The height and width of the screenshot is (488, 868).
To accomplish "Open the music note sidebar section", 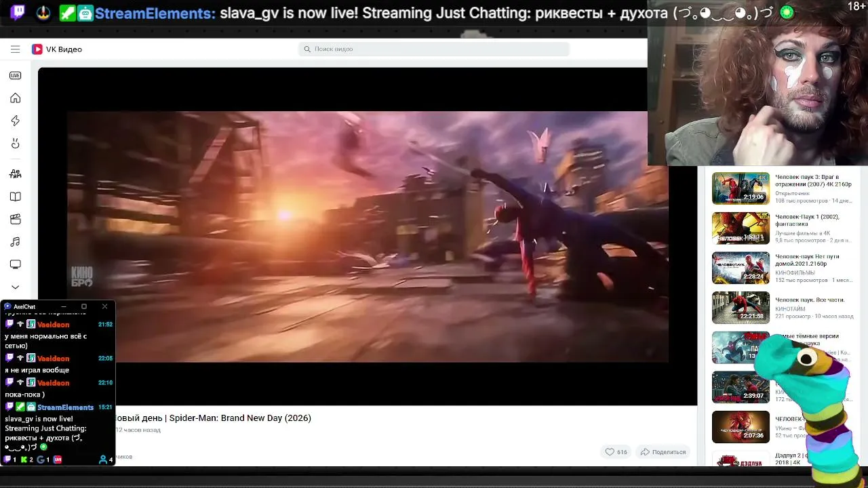I will coord(15,242).
